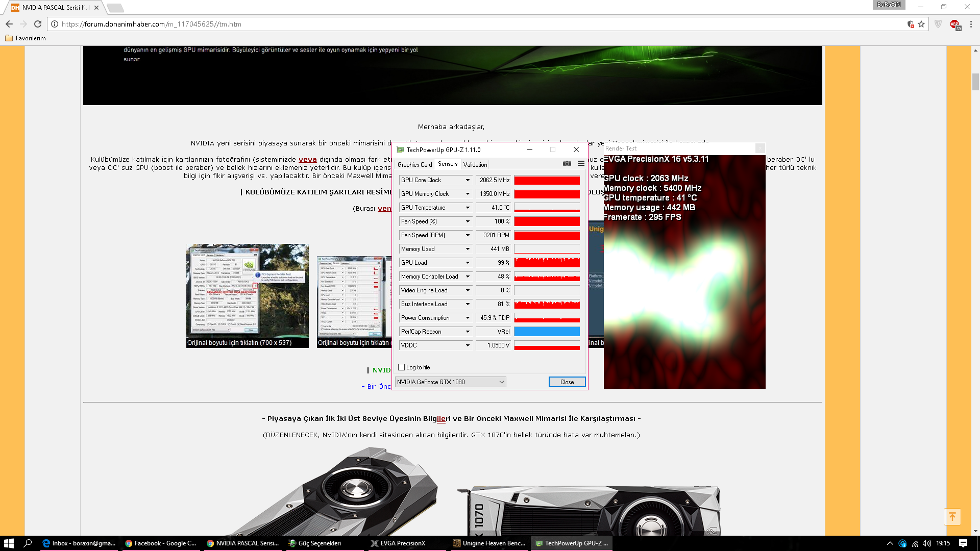Image resolution: width=980 pixels, height=551 pixels.
Task: Follow the red 'veya' link in the text
Action: (308, 160)
